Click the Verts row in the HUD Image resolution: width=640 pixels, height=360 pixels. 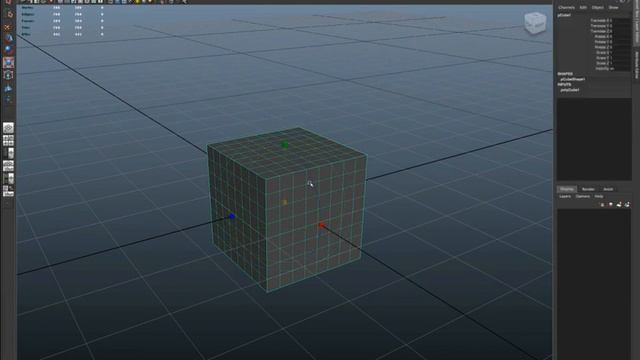click(x=62, y=7)
